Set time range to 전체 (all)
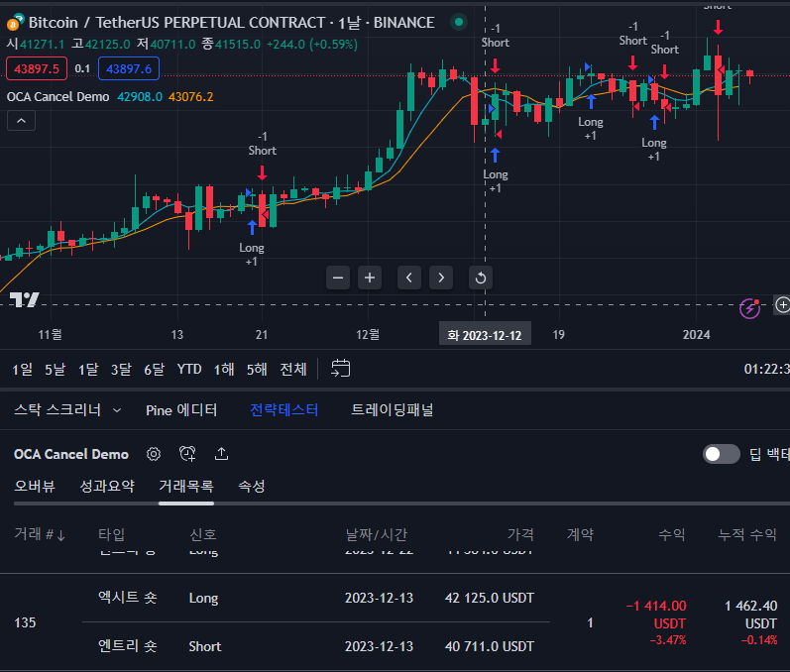 tap(293, 370)
